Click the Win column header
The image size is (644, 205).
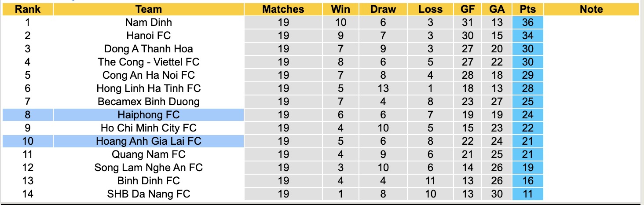click(340, 9)
